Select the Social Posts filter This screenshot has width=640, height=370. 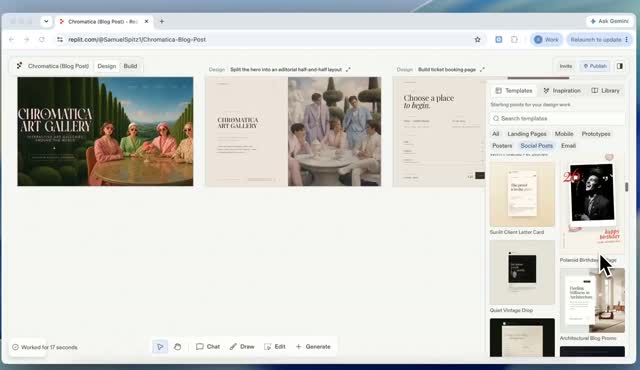(x=536, y=146)
